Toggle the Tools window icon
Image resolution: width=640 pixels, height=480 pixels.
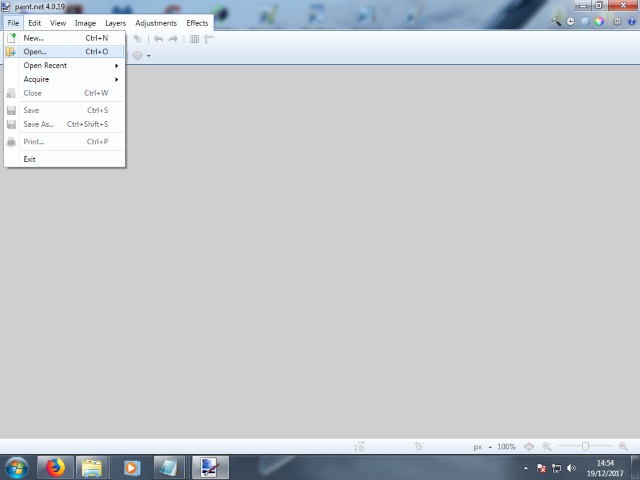click(557, 21)
